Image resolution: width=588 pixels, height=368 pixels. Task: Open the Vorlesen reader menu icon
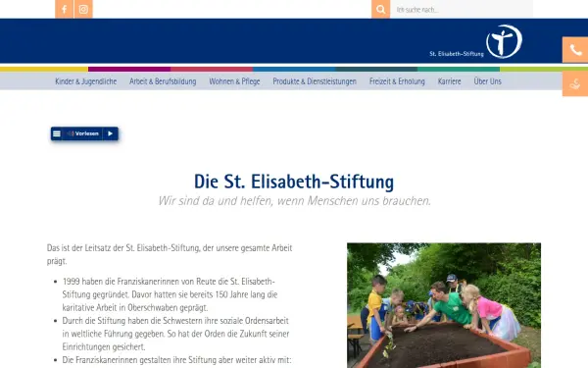(x=57, y=133)
